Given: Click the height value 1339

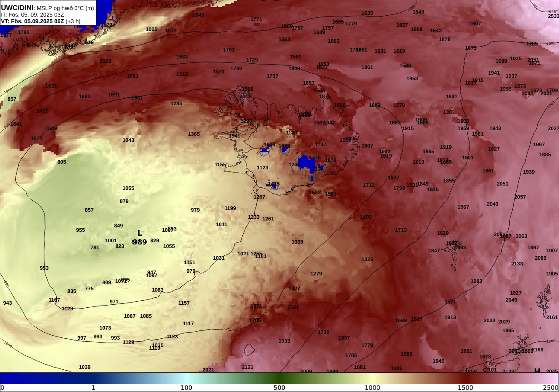Looking at the screenshot, I should pos(297,242).
